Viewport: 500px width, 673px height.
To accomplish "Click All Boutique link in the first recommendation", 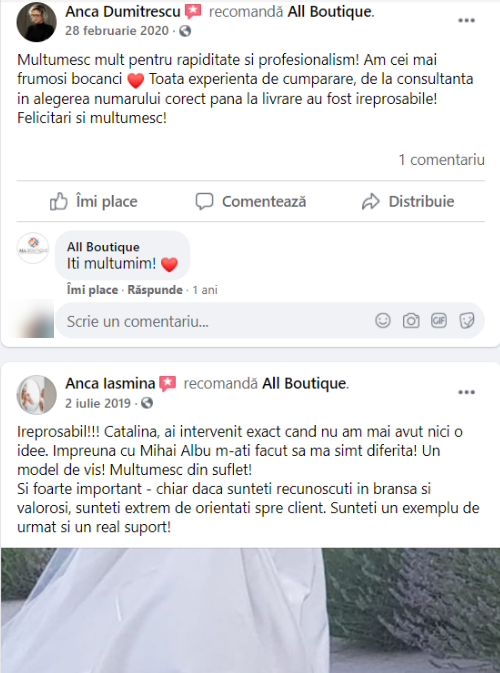I will pos(329,12).
